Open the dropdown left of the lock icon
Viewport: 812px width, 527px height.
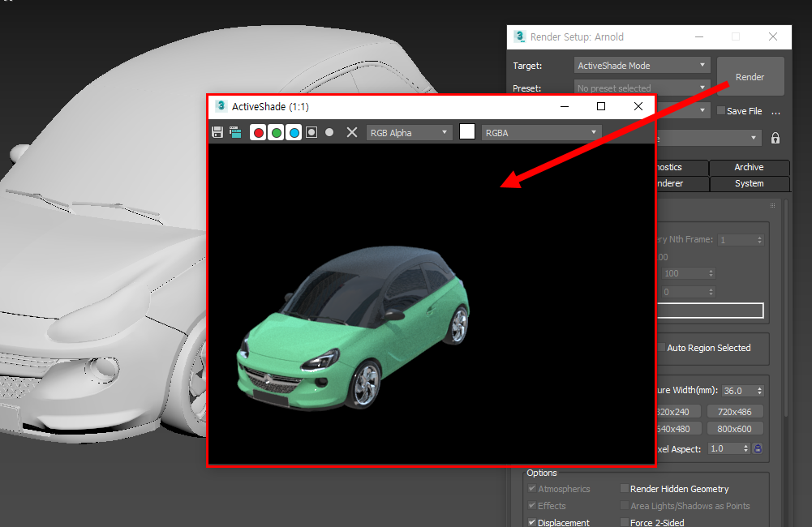click(708, 138)
